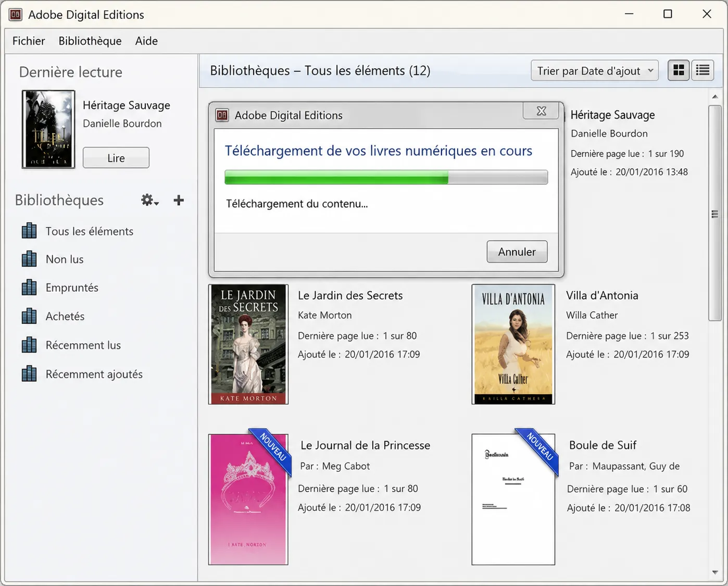Click the Villa d'Antonia title
The height and width of the screenshot is (586, 728).
[602, 295]
